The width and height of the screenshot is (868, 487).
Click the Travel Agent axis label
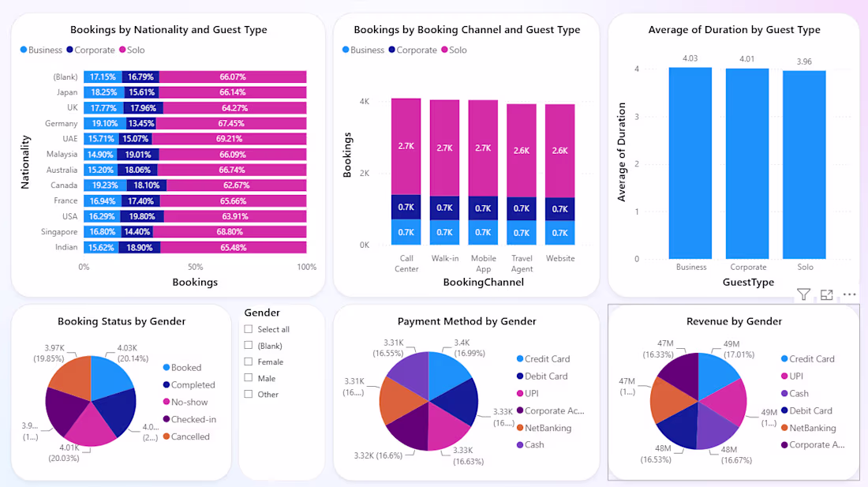pyautogui.click(x=522, y=264)
